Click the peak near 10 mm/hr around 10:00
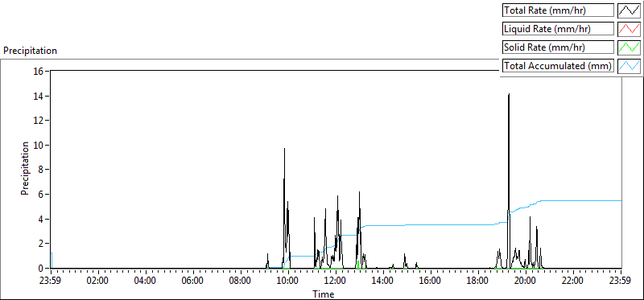 coord(284,149)
